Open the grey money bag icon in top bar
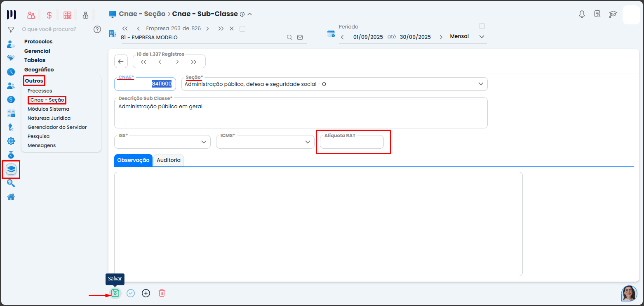644x306 pixels. [x=85, y=15]
